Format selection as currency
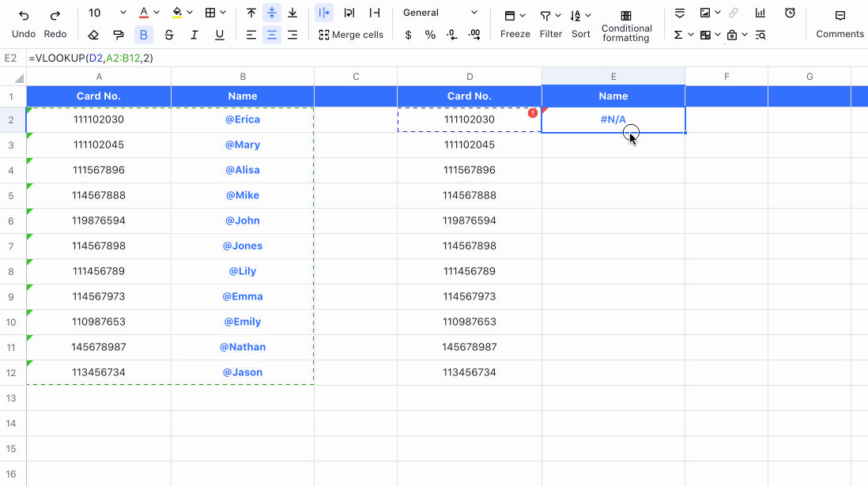Viewport: 868px width, 486px height. click(x=408, y=35)
